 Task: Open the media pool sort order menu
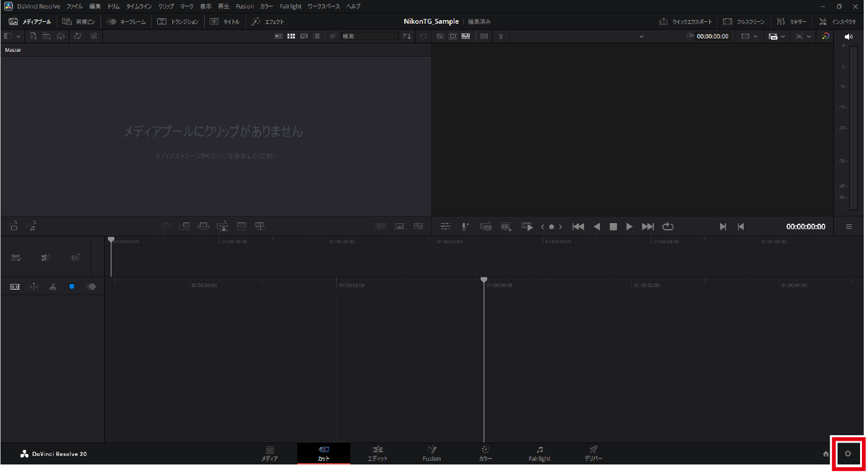[407, 37]
